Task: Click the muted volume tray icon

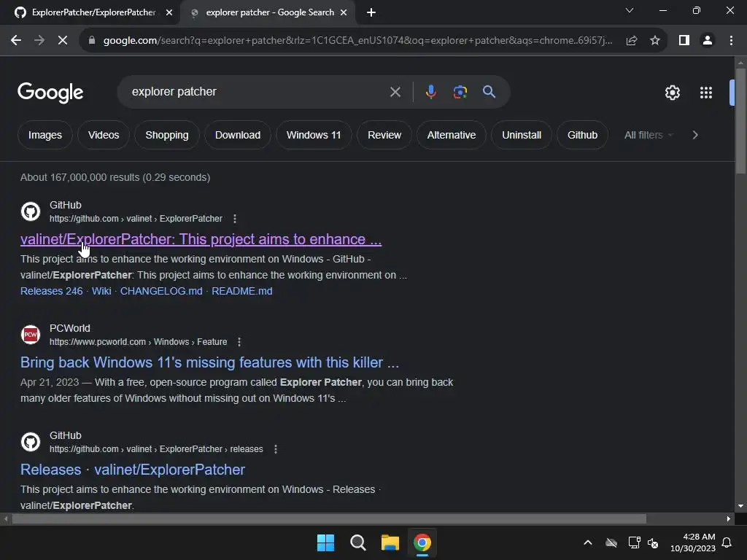Action: coord(653,542)
